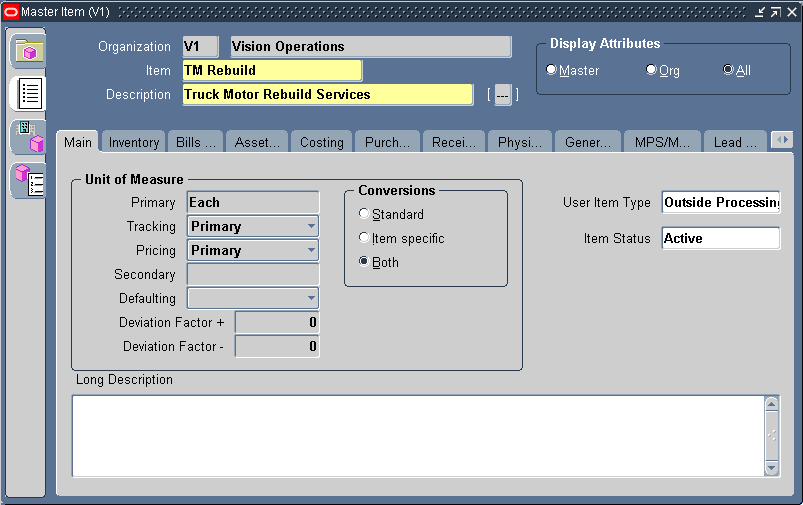Viewport: 803px width, 505px height.
Task: Choose Both conversions option
Action: point(364,262)
